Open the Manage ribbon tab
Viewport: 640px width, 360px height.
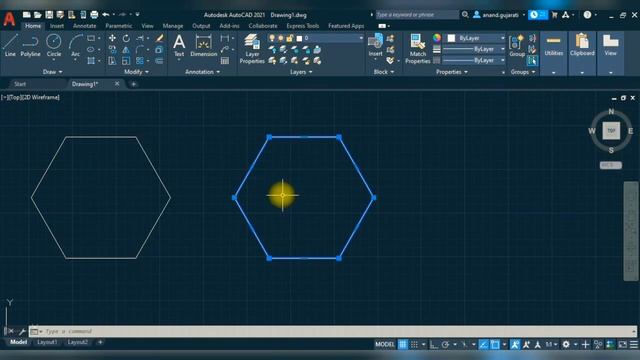[x=173, y=26]
